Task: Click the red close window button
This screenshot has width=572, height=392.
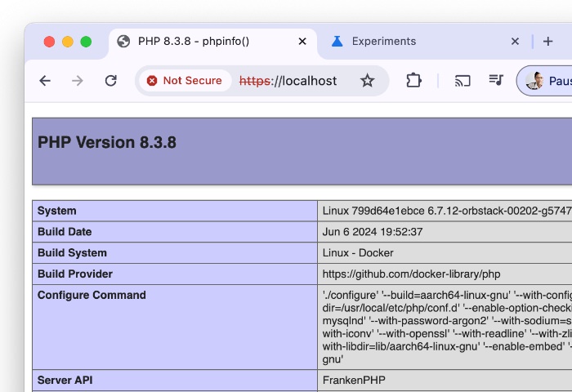Action: (x=49, y=42)
